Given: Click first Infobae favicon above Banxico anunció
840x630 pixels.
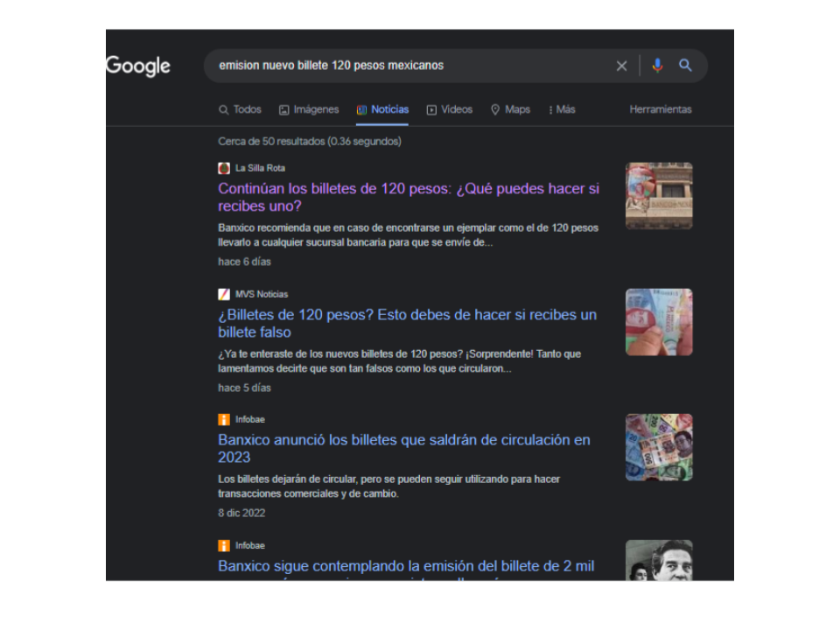Looking at the screenshot, I should point(224,420).
